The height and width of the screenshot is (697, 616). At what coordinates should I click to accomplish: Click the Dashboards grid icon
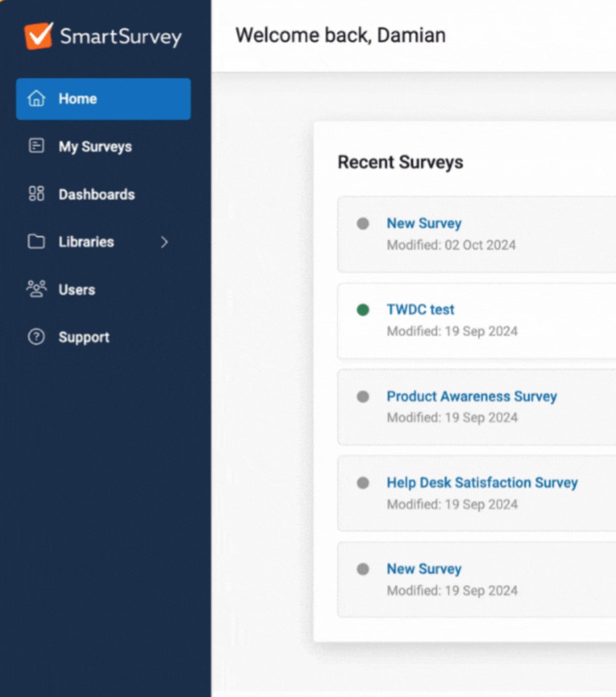36,195
